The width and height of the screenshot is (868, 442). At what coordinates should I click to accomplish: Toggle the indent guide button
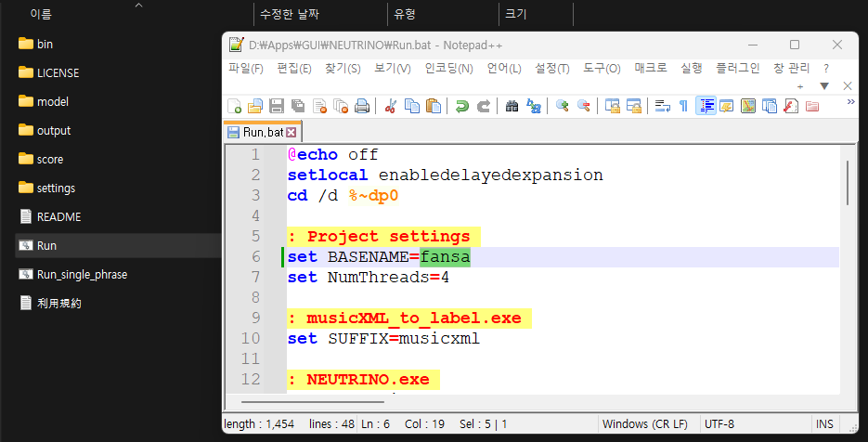tap(706, 107)
